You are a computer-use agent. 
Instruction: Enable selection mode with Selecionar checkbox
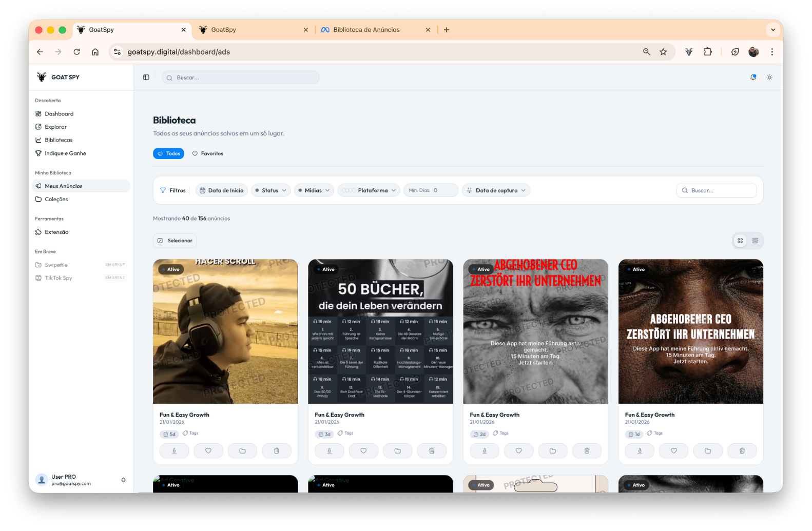[x=175, y=241]
